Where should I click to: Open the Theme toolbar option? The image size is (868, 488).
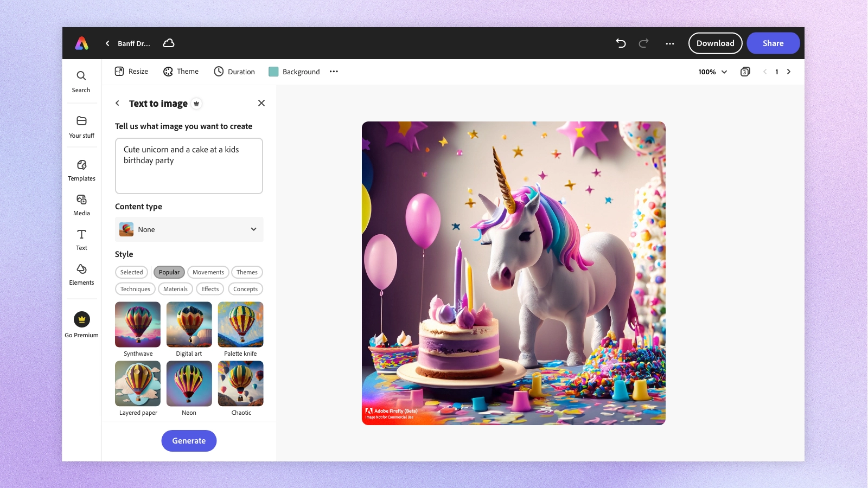181,72
